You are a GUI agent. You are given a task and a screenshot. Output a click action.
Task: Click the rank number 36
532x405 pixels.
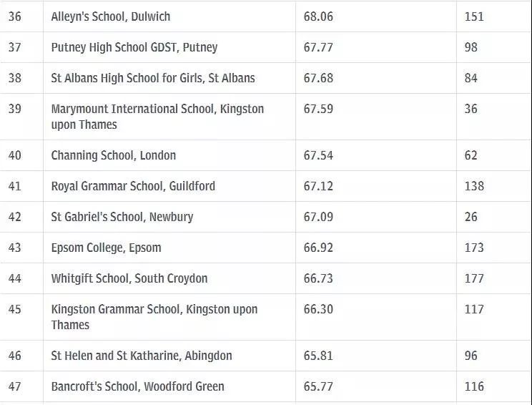pos(14,16)
